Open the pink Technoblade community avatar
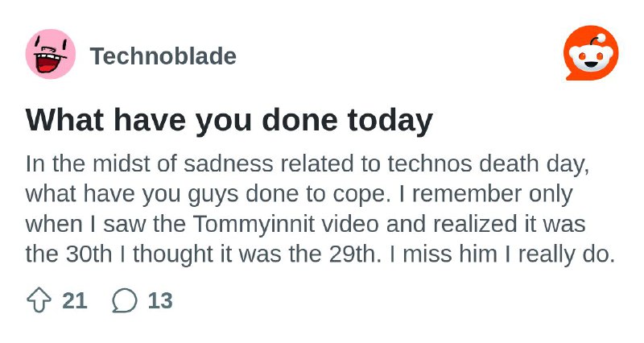The height and width of the screenshot is (343, 644). coord(51,54)
